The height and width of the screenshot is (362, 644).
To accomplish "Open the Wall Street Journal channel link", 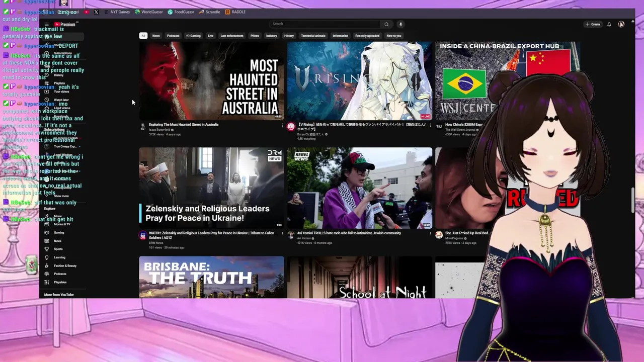I will [x=460, y=130].
